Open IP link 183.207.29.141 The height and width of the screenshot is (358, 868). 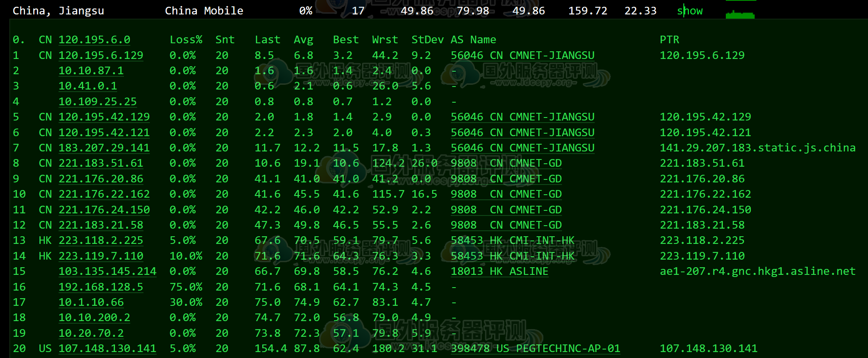(x=104, y=148)
